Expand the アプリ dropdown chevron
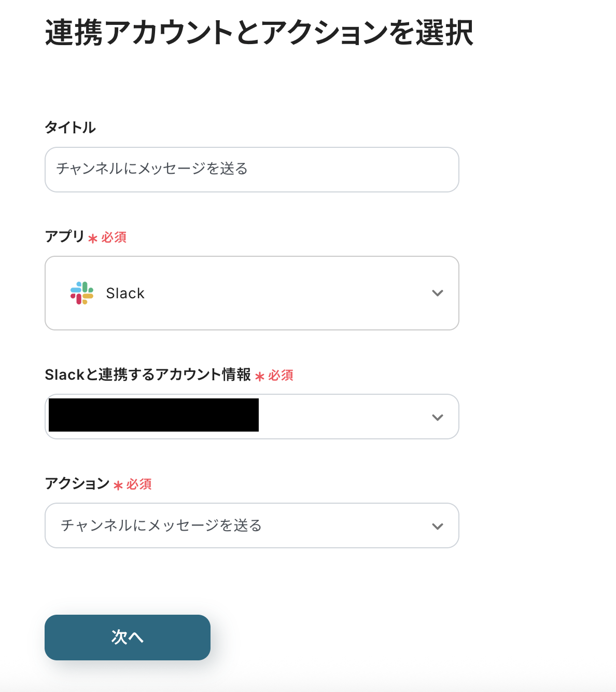Viewport: 616px width, 692px height. pyautogui.click(x=438, y=293)
